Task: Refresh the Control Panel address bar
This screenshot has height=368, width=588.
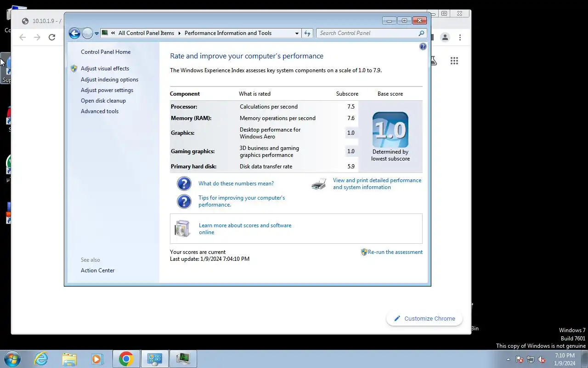Action: pos(307,33)
